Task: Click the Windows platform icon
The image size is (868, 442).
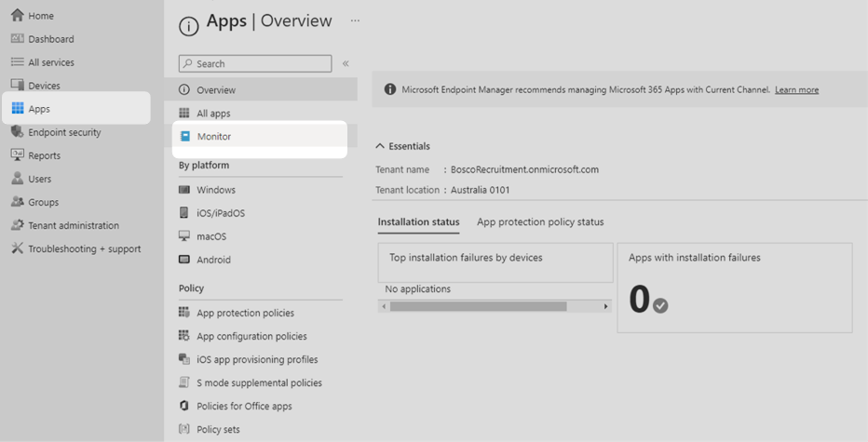Action: pos(184,190)
